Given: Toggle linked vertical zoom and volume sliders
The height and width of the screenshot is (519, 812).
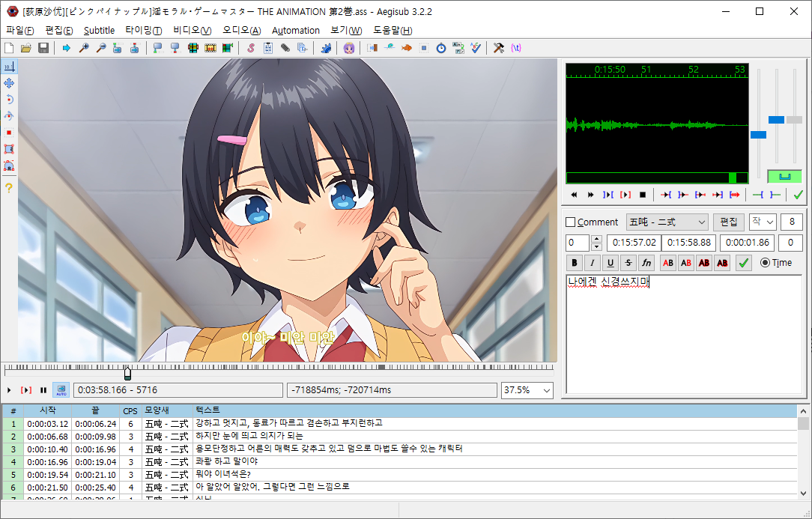Looking at the screenshot, I should (784, 177).
